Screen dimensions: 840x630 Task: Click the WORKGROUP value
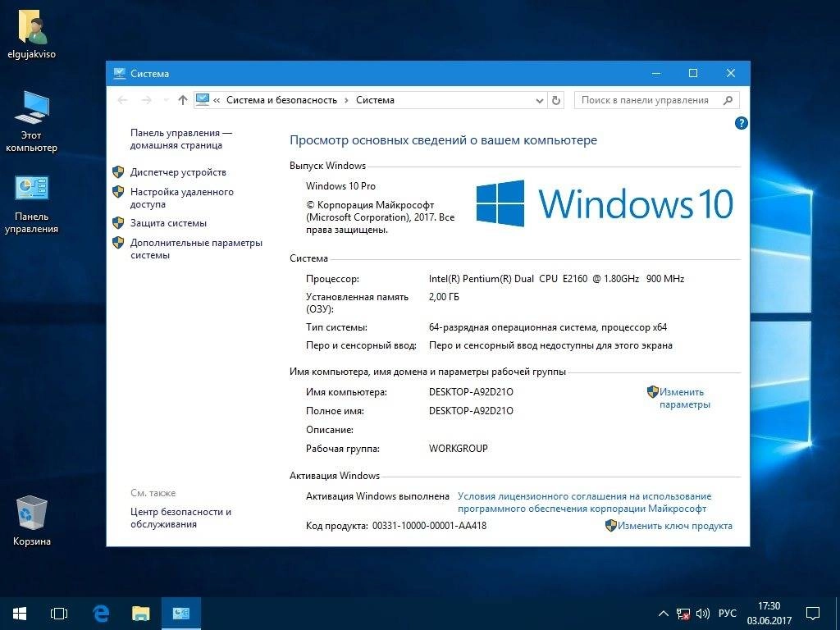(x=458, y=449)
